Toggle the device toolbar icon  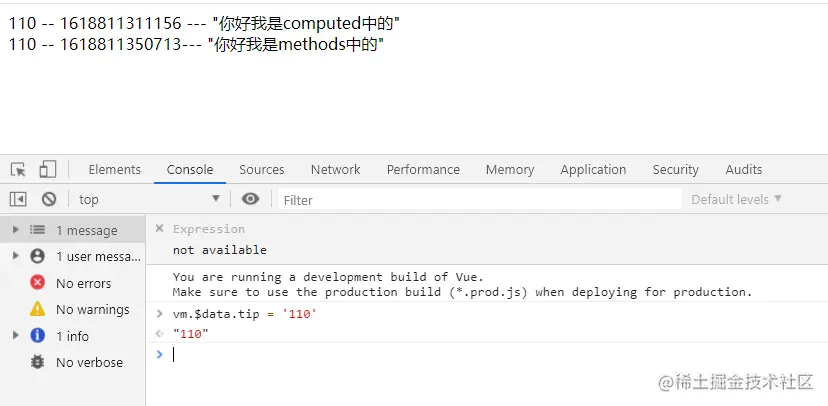pyautogui.click(x=48, y=170)
